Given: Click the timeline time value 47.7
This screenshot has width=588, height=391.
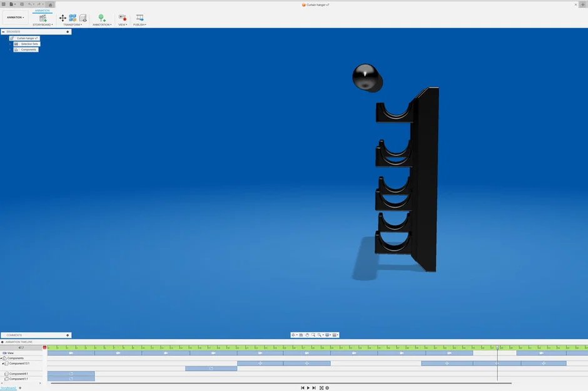Looking at the screenshot, I should 21,348.
